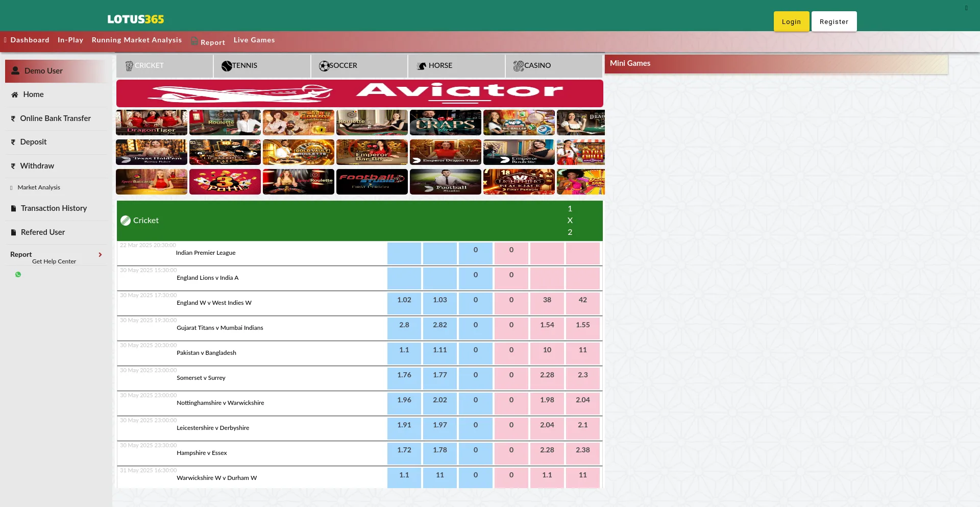The height and width of the screenshot is (507, 980).
Task: Open Online Bank Transfer page
Action: pos(56,118)
